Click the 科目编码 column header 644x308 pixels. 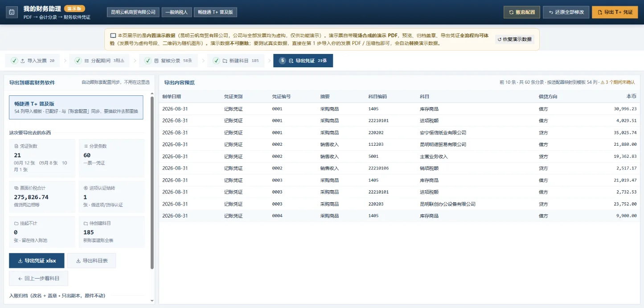click(377, 96)
